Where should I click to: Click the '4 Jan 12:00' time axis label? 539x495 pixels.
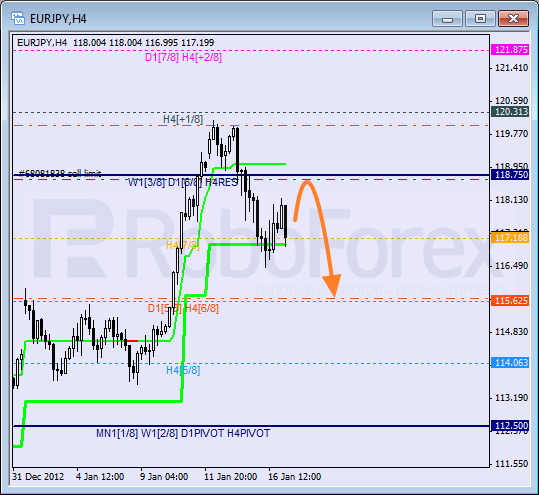click(100, 477)
